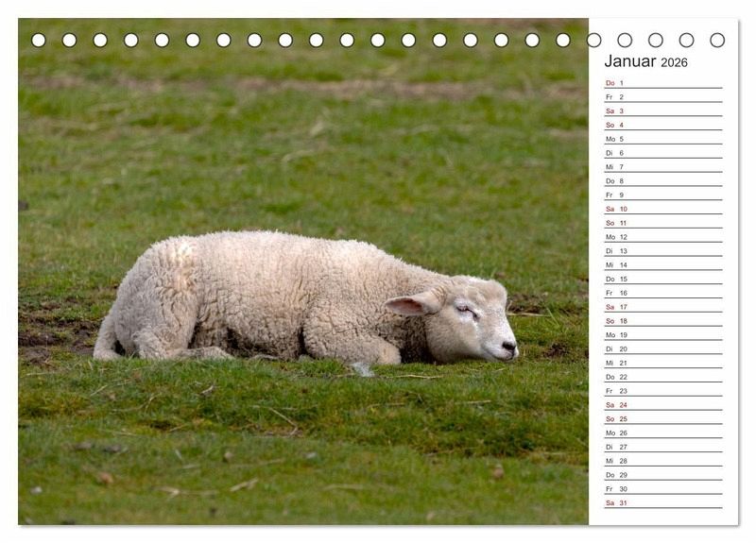Select the calendar row 'Fr 9'
This screenshot has height=543, width=756.
coord(663,195)
